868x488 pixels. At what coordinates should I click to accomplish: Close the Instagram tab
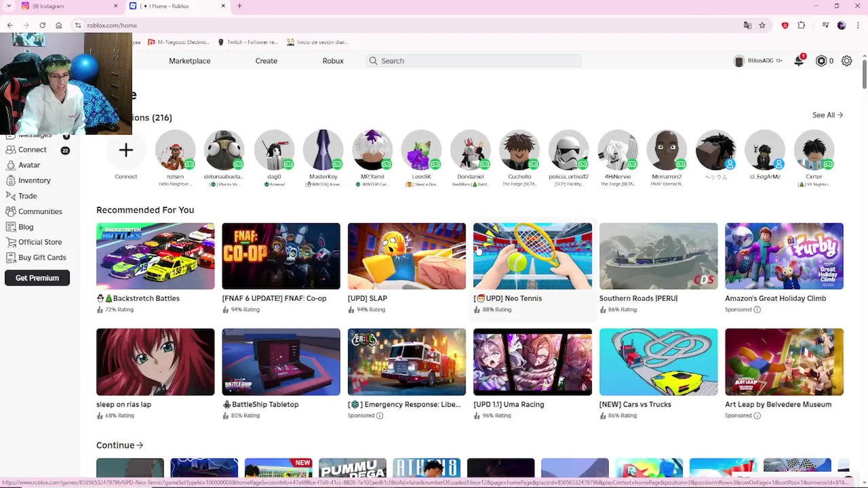tap(115, 6)
